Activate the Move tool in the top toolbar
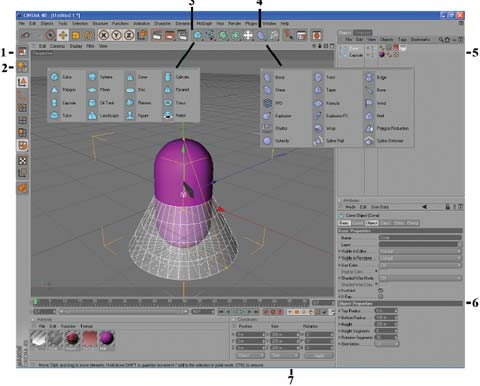This screenshot has height=386, width=480. [x=63, y=35]
